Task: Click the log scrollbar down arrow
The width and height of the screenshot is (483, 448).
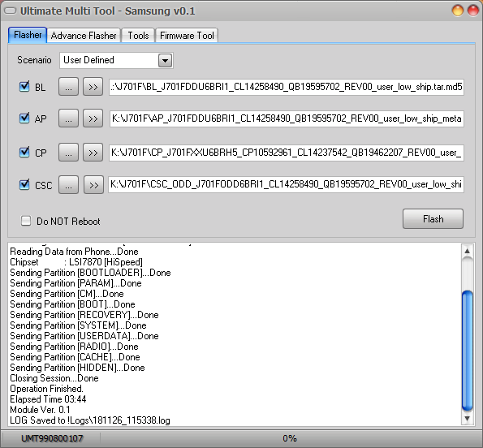Action: [x=468, y=419]
